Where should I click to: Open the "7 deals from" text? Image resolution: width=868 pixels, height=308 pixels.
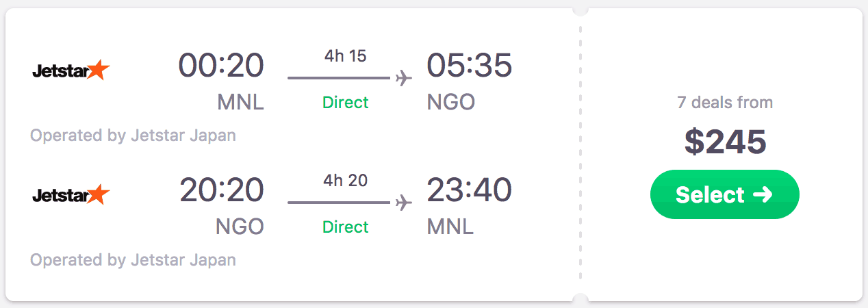[x=725, y=103]
